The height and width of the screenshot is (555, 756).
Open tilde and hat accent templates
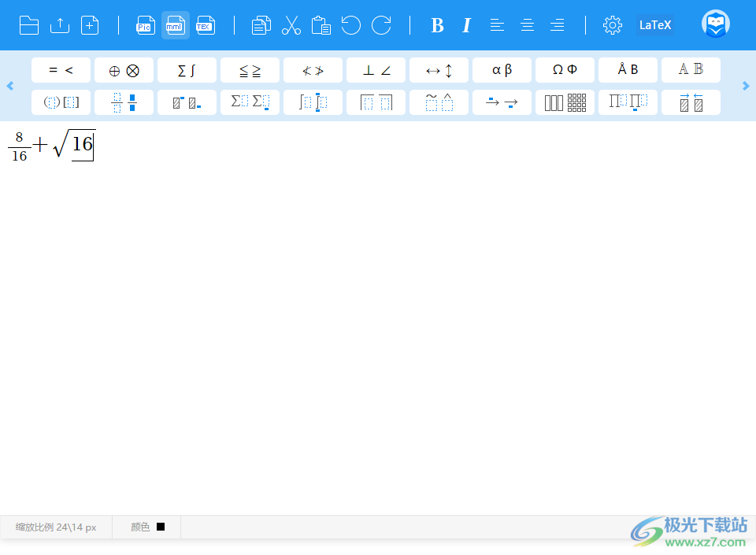439,102
